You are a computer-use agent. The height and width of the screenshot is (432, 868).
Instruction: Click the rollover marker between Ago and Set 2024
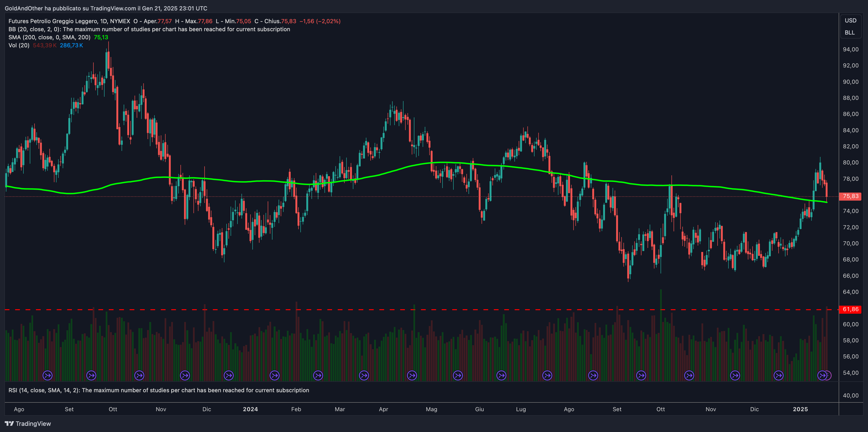tap(593, 375)
